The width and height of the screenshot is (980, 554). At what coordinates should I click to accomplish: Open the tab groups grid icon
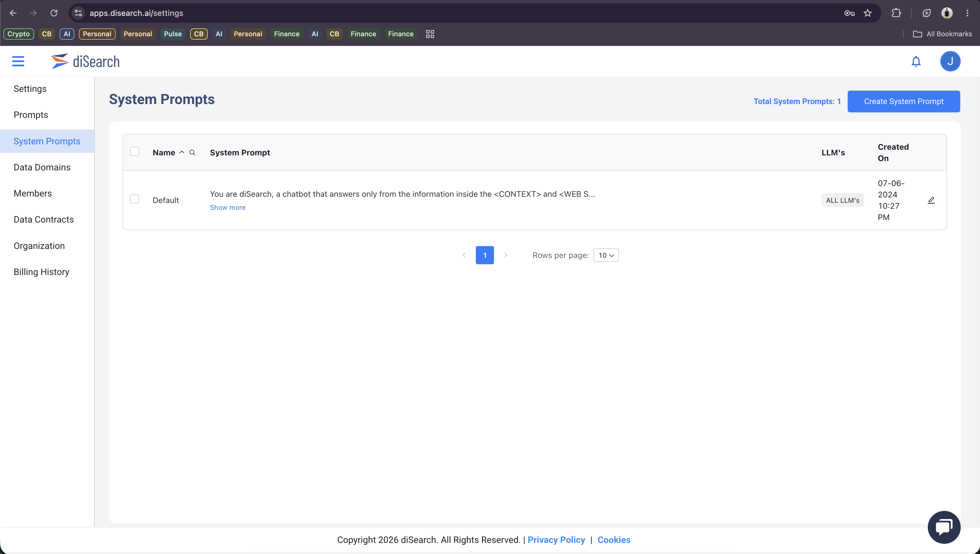click(430, 34)
